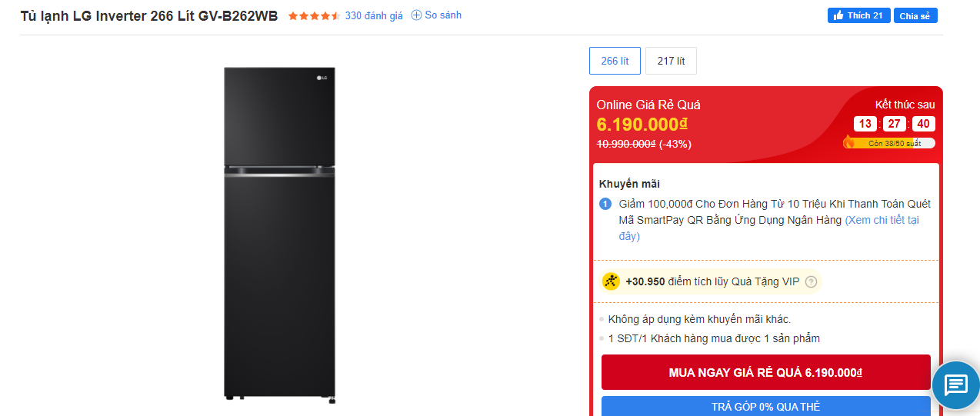Click the Facebook Thích thumbs-up button
This screenshot has height=416, width=980.
coord(858,15)
